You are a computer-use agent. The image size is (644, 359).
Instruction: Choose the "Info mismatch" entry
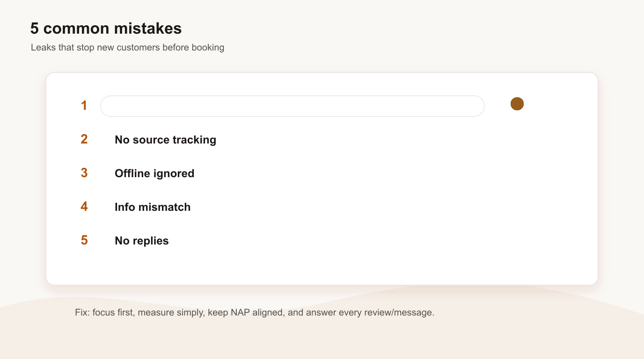coord(153,207)
